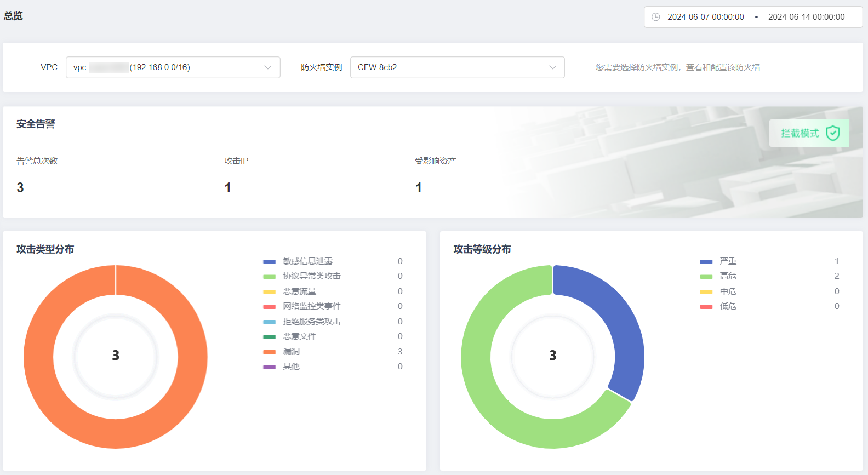Click the clock icon in date range picker

click(655, 17)
